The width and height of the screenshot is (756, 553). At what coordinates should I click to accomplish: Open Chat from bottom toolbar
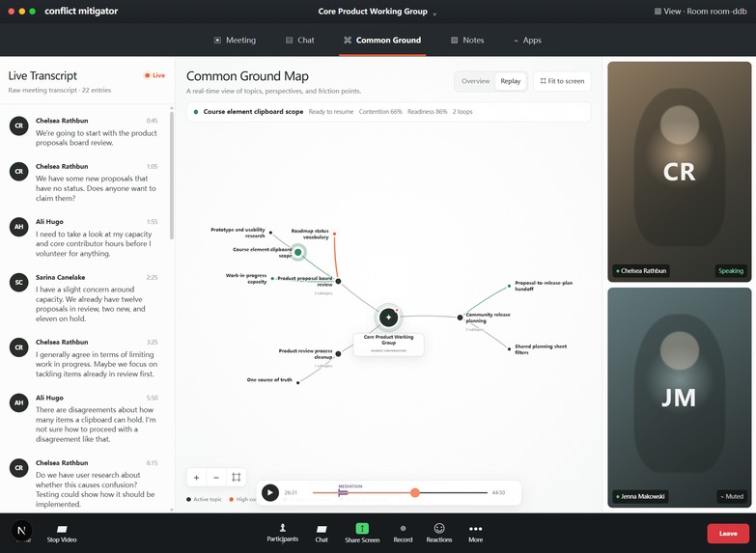tap(322, 534)
